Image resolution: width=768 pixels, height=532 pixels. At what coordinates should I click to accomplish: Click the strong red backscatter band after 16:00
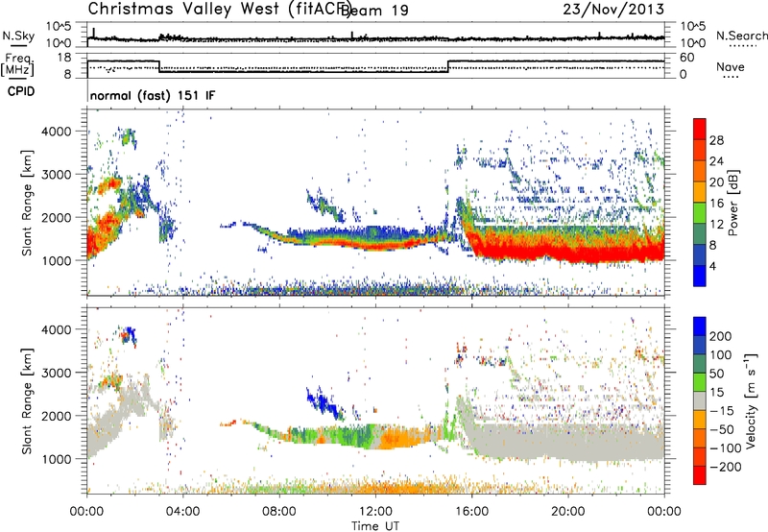click(x=568, y=253)
